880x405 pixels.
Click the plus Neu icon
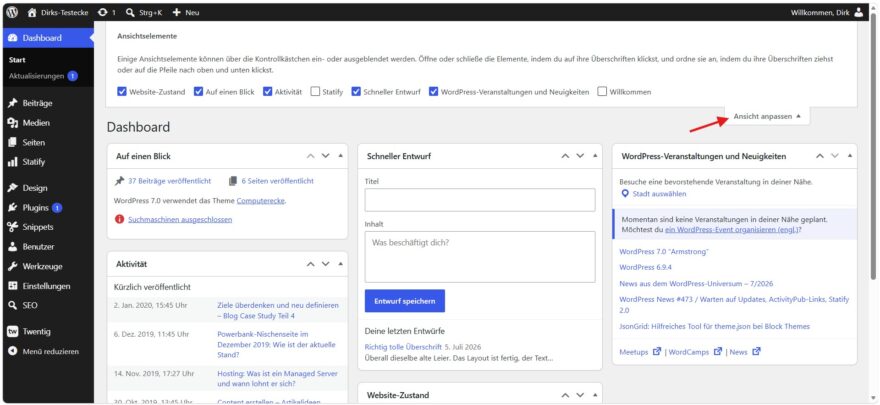point(176,12)
